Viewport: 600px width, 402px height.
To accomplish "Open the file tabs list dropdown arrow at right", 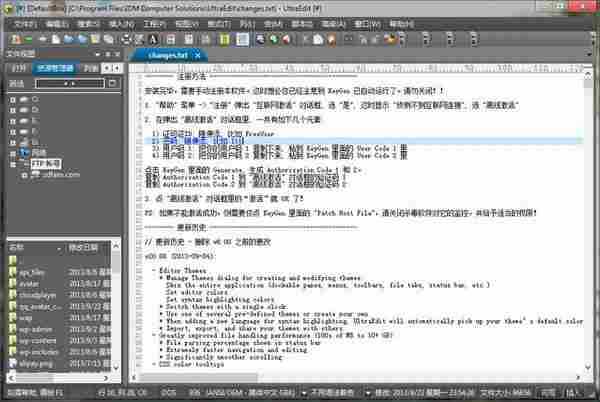I will click(x=589, y=55).
